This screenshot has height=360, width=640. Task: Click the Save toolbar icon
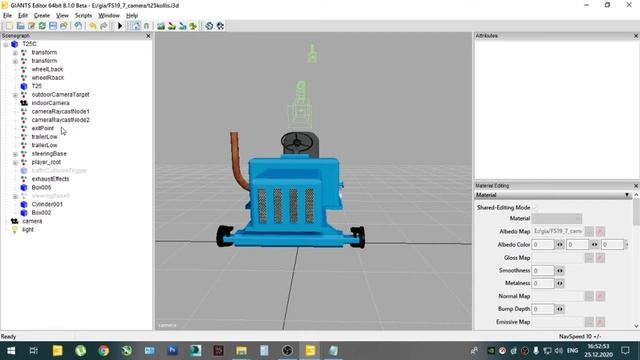[53, 26]
